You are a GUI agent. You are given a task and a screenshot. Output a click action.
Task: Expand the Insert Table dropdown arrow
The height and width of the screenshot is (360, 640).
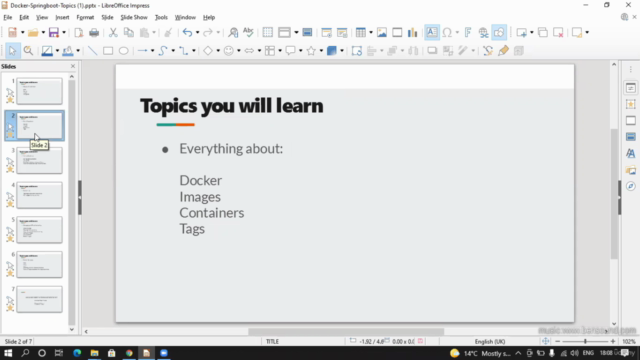point(371,32)
